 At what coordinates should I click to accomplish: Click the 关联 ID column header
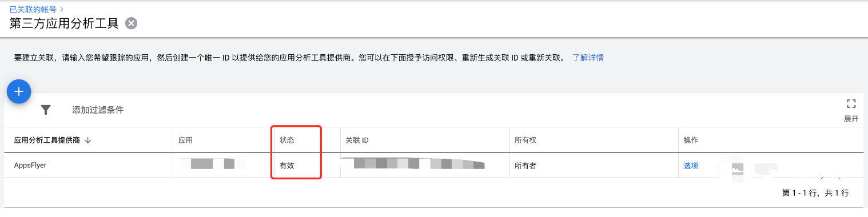click(357, 140)
